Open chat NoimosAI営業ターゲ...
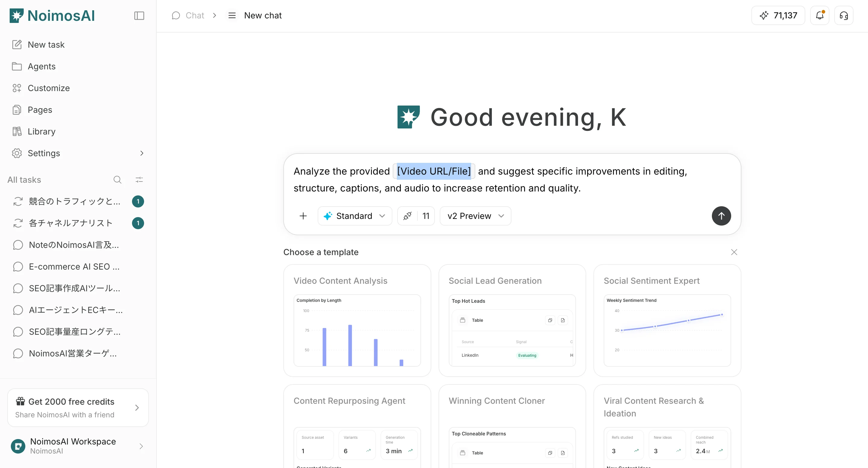Screen dimensions: 868x468 78,353
